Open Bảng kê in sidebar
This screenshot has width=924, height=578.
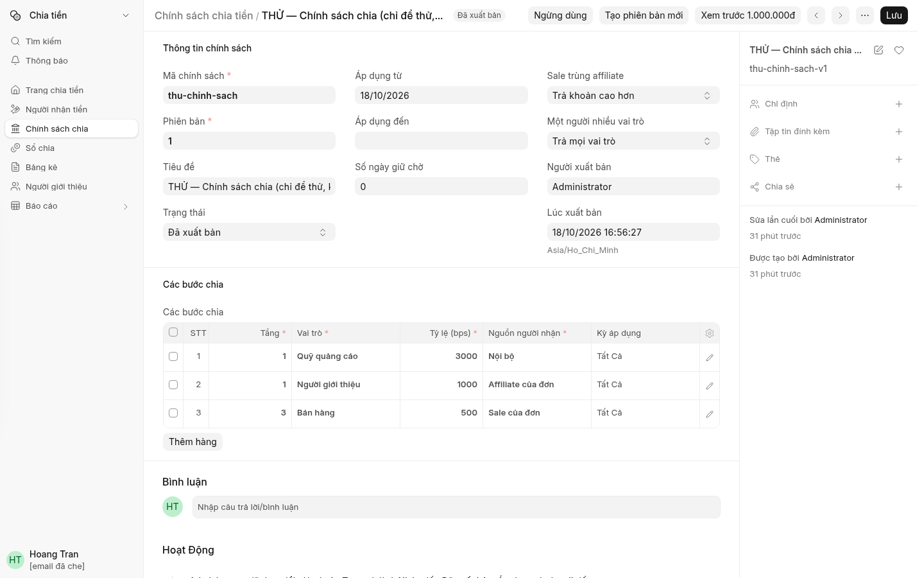click(71, 168)
